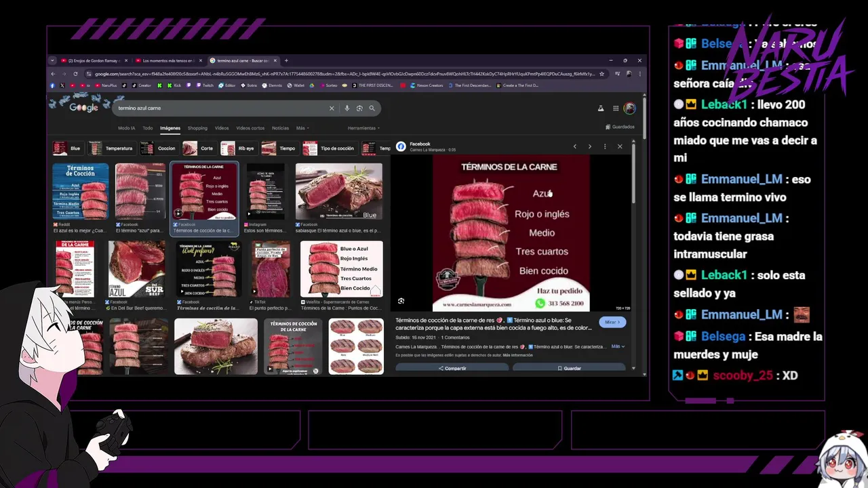
Task: Open the Facebook source header link
Action: tap(426, 146)
